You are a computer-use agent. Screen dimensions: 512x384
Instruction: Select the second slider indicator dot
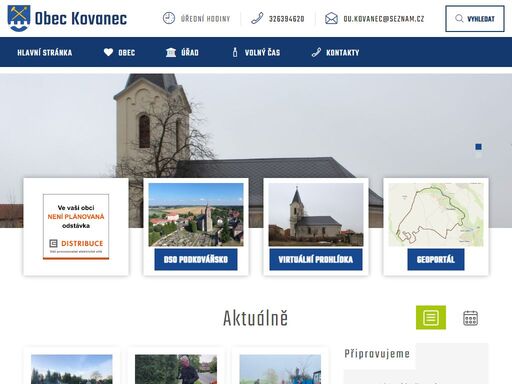478,155
